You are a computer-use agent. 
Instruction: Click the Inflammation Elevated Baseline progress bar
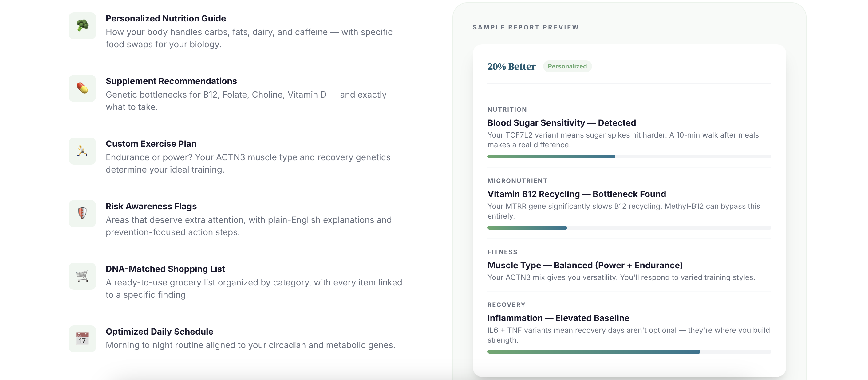click(629, 352)
